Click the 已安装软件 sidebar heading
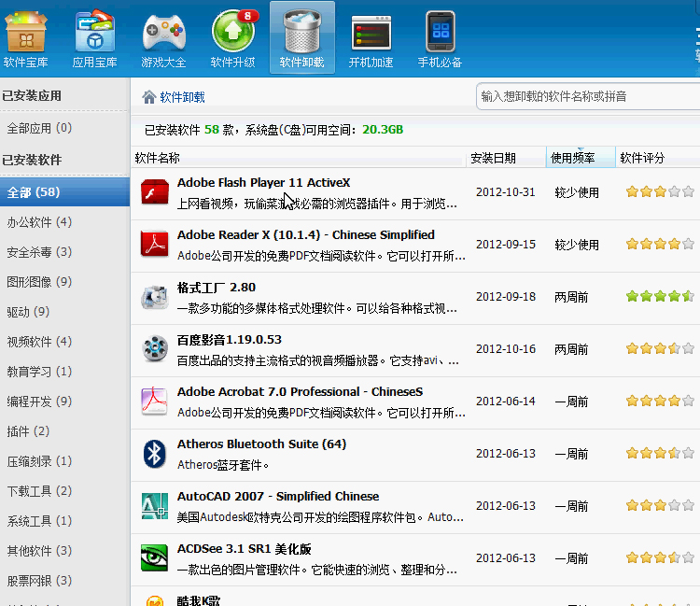 [32, 160]
